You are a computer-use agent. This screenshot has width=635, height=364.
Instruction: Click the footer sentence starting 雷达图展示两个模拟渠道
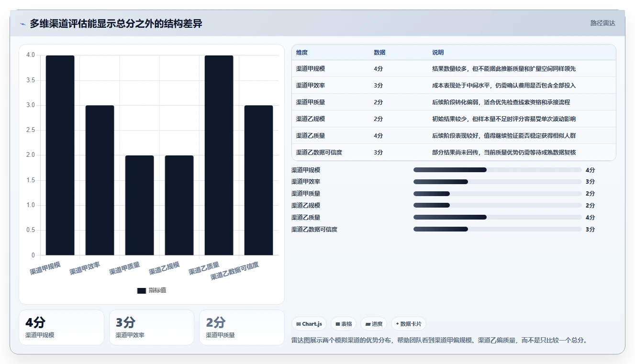pyautogui.click(x=439, y=341)
